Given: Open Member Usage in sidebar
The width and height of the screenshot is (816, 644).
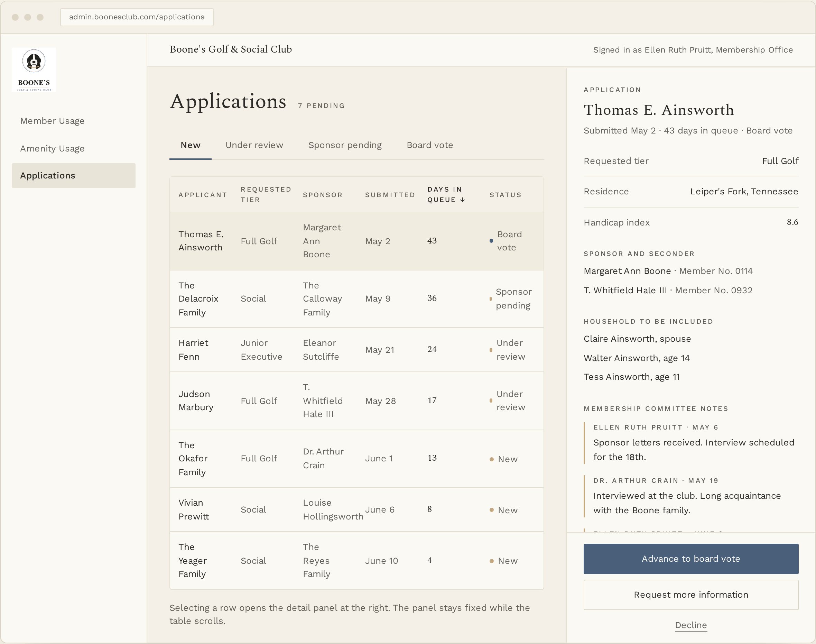Looking at the screenshot, I should click(x=53, y=121).
